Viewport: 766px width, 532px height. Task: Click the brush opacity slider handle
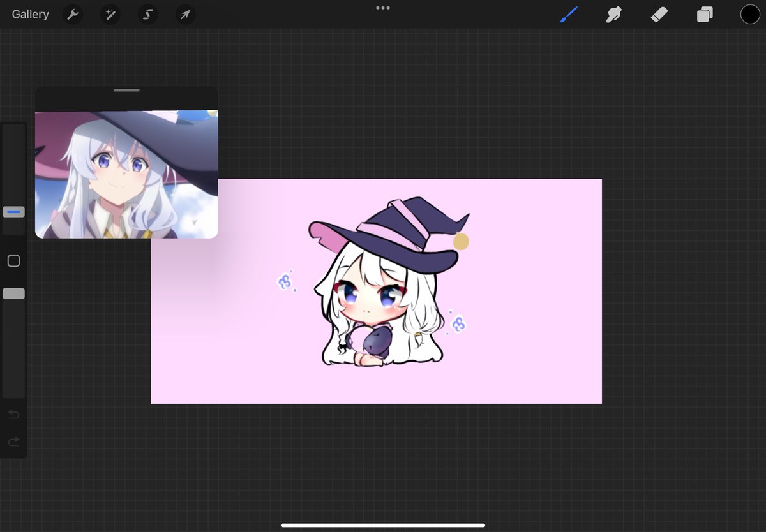[13, 293]
